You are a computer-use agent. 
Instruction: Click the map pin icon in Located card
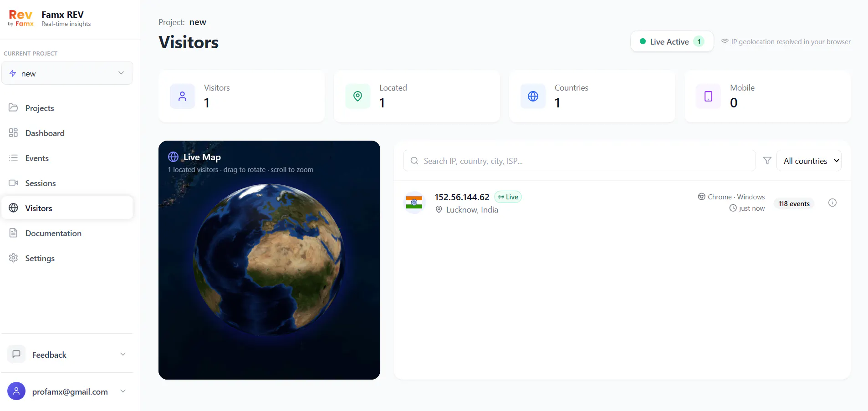(357, 96)
